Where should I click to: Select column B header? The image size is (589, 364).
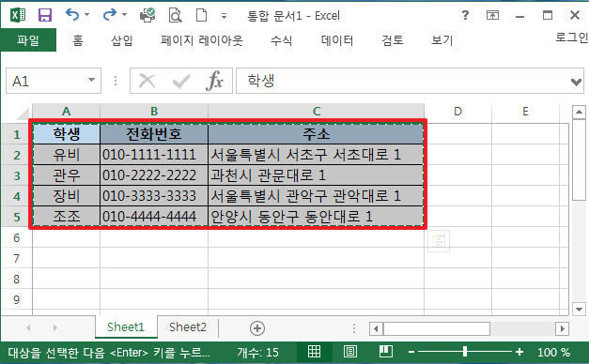tap(154, 112)
